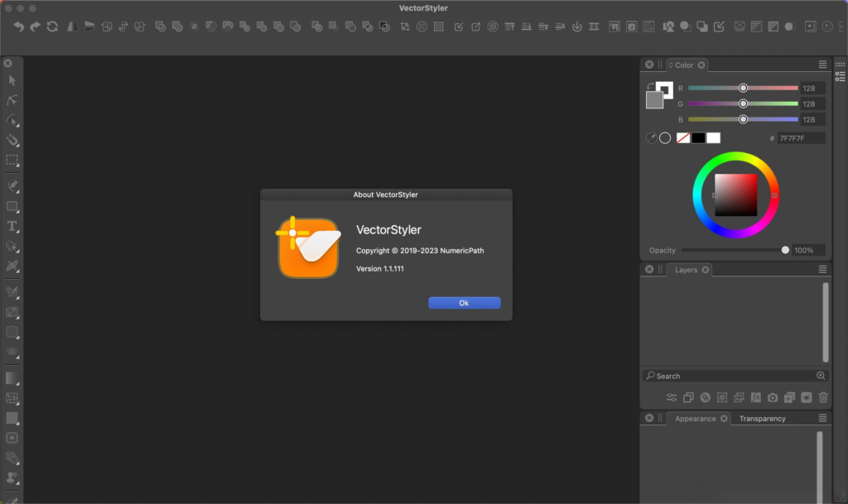Image resolution: width=848 pixels, height=504 pixels.
Task: Click Ok in About VectorStyler dialog
Action: pyautogui.click(x=464, y=303)
